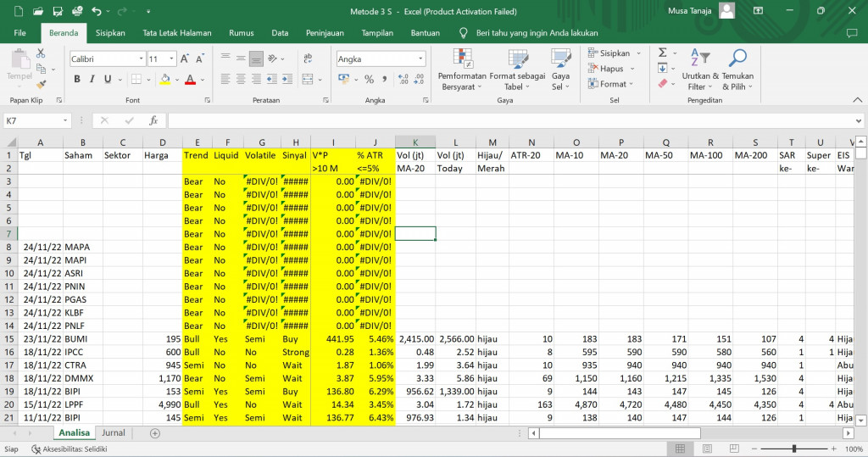Click the insert function fx icon

pos(153,121)
